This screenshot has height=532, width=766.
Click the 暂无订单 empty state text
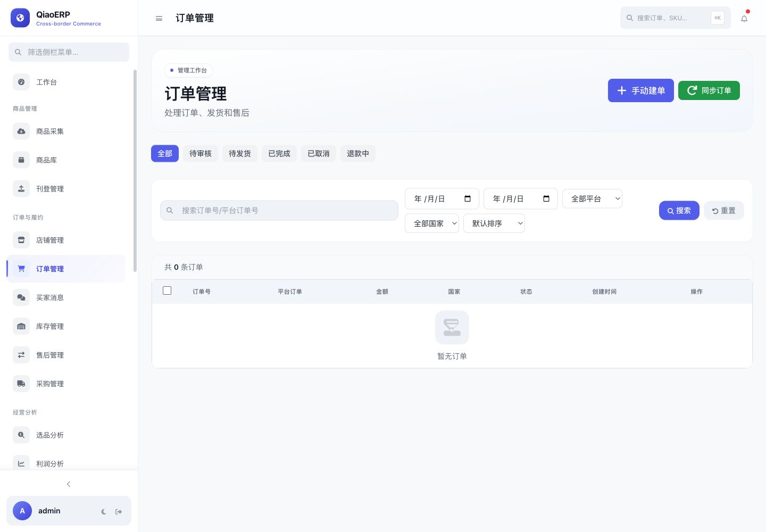[452, 356]
